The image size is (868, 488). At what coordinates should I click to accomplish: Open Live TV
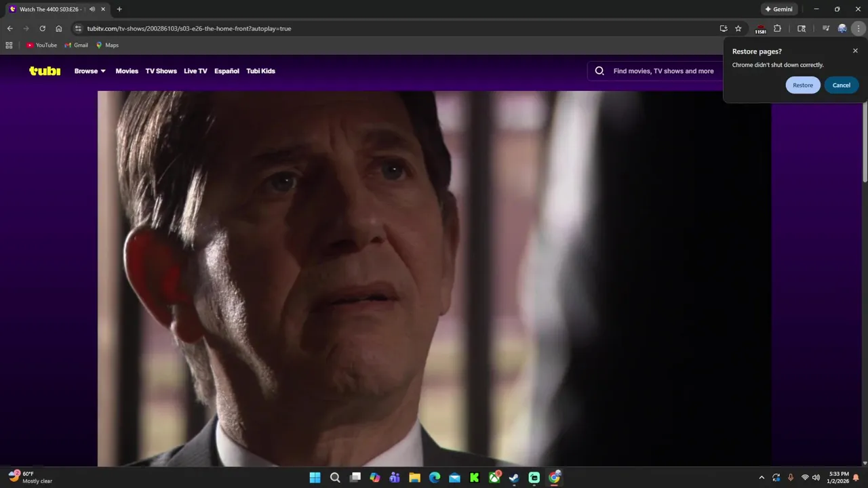pyautogui.click(x=195, y=70)
